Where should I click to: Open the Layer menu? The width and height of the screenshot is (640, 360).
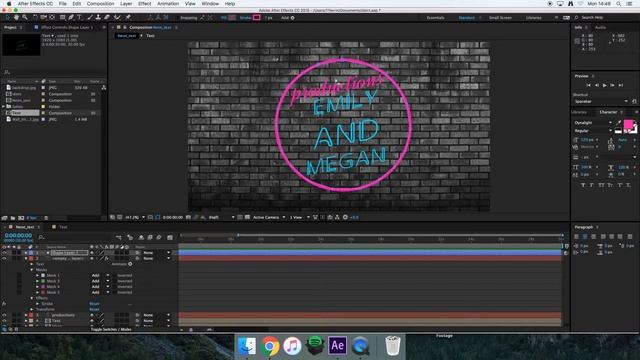(126, 4)
